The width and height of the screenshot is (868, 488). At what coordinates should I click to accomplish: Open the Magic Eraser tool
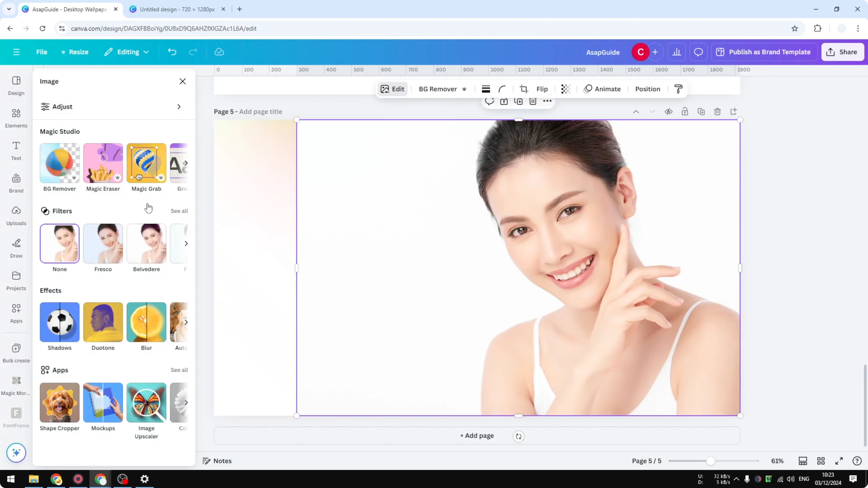click(103, 163)
